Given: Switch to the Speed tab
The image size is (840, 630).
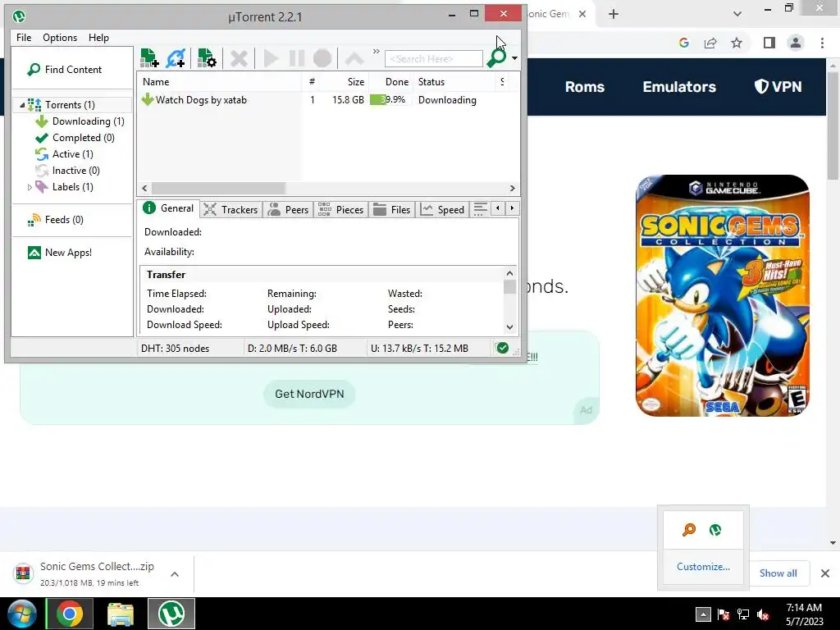Looking at the screenshot, I should [443, 209].
